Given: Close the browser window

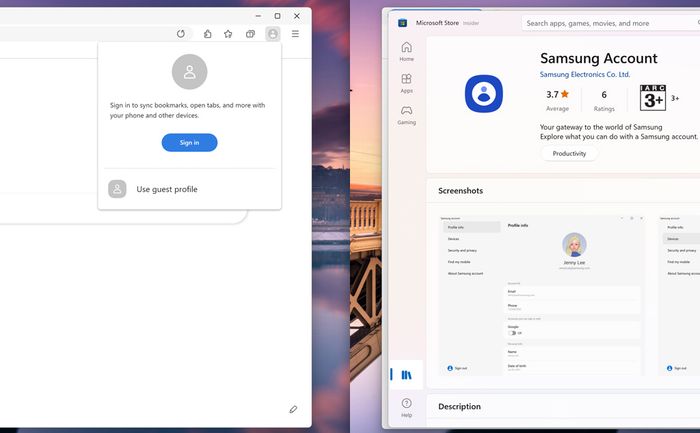Looking at the screenshot, I should (x=297, y=16).
